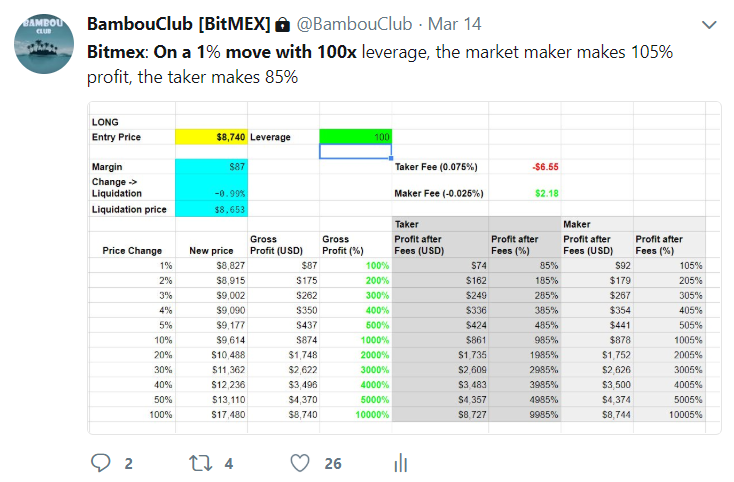The height and width of the screenshot is (482, 734).
Task: Click the cyan Margin cell $87
Action: point(212,167)
